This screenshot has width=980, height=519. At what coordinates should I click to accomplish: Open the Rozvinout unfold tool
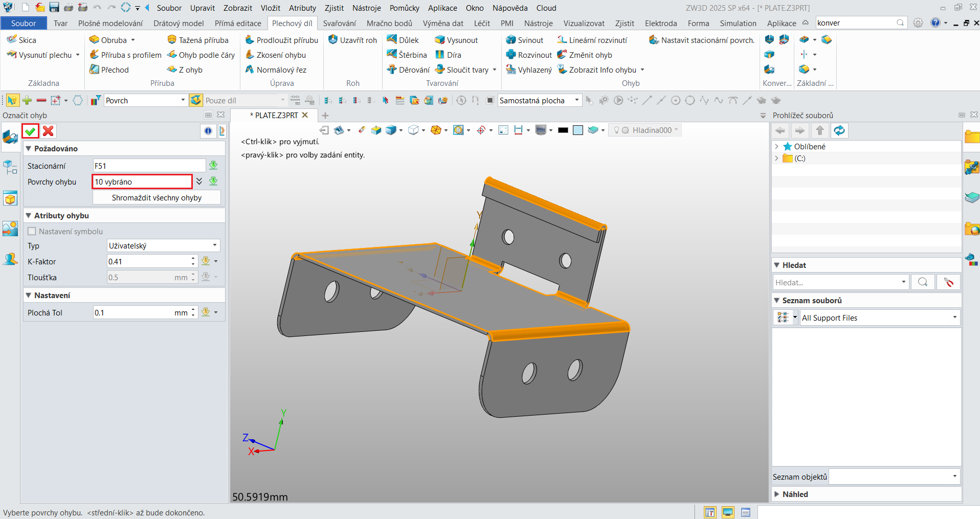[529, 55]
